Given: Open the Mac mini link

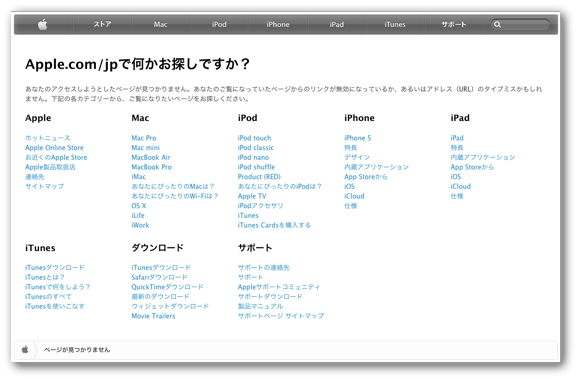Looking at the screenshot, I should point(146,147).
